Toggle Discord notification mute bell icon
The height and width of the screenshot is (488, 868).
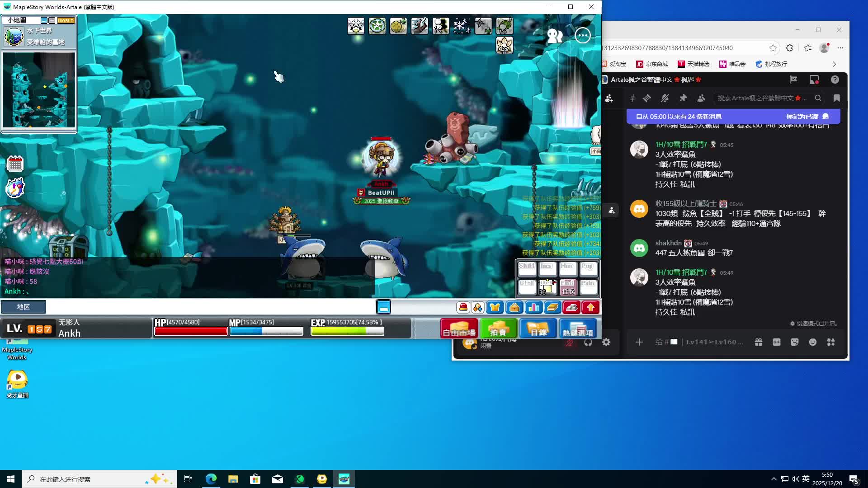coord(665,98)
